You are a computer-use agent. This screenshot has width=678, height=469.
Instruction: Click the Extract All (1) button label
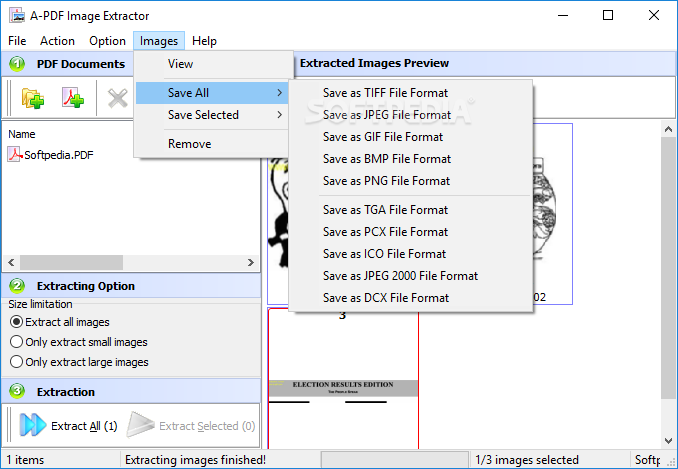pyautogui.click(x=84, y=426)
